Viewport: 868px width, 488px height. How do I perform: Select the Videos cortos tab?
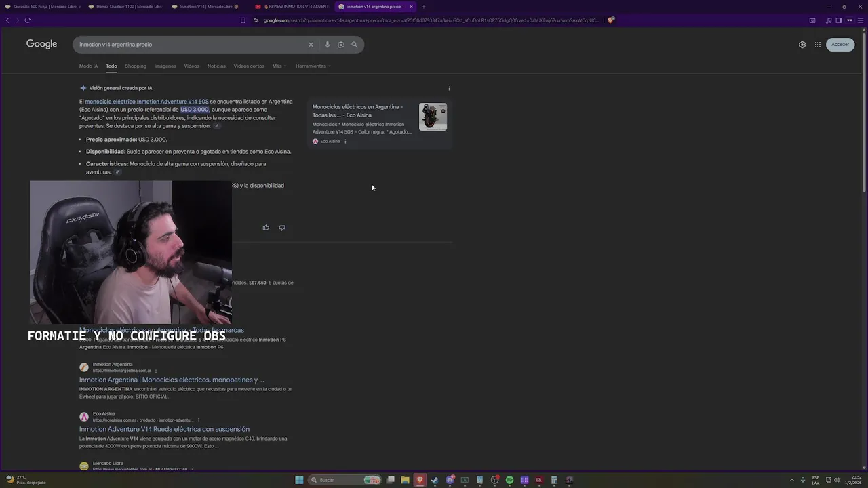click(x=249, y=66)
